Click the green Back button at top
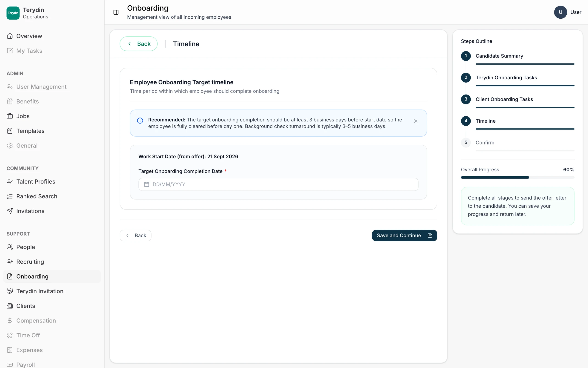 tap(139, 44)
